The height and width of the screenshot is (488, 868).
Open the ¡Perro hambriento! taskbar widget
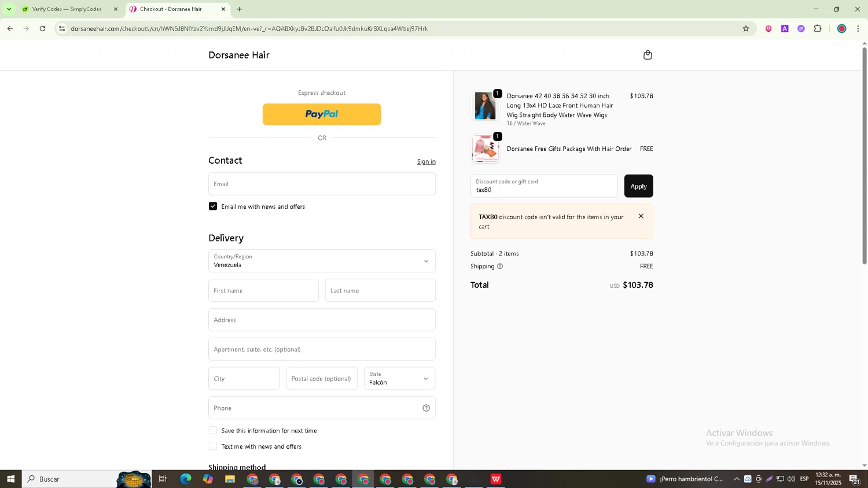pyautogui.click(x=685, y=479)
